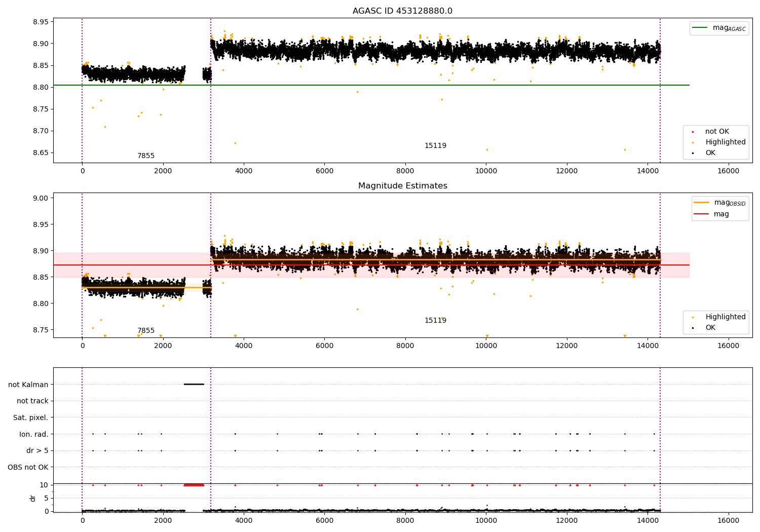Click the orange mag OBSID legend line
The width and height of the screenshot is (760, 532).
701,203
